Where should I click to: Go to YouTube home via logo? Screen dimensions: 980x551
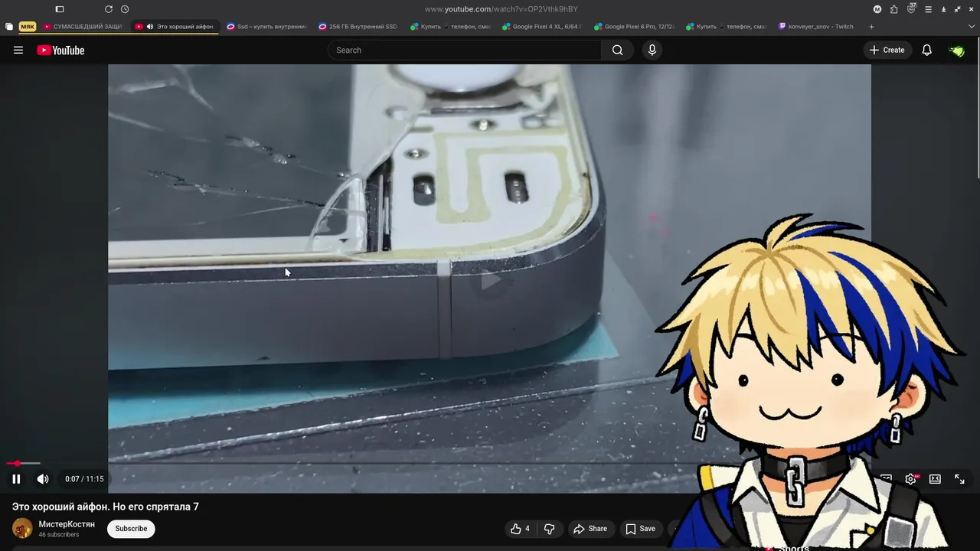pos(60,51)
